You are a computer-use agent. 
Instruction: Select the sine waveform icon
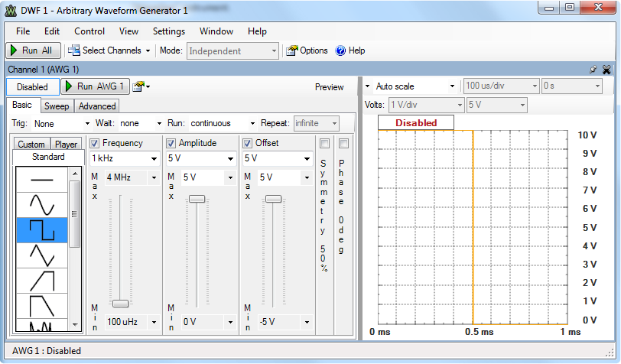[x=41, y=205]
